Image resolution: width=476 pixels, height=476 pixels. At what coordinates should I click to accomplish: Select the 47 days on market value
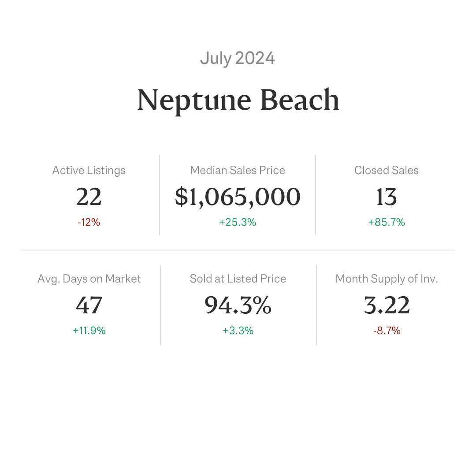click(x=89, y=305)
